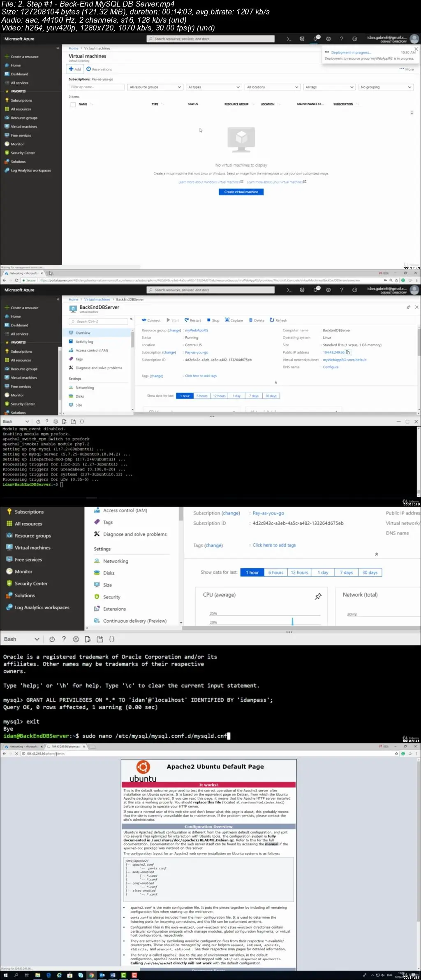Open Chrome from the Windows taskbar

(91, 975)
